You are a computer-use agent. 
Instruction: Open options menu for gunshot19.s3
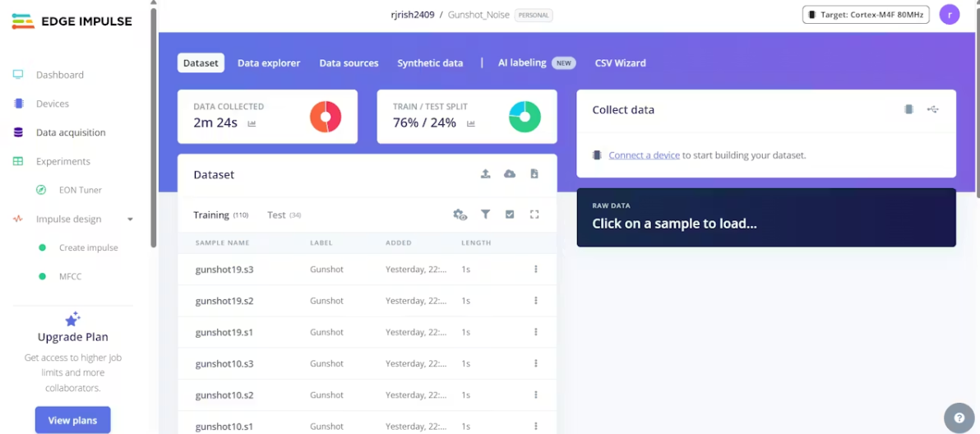(x=535, y=269)
